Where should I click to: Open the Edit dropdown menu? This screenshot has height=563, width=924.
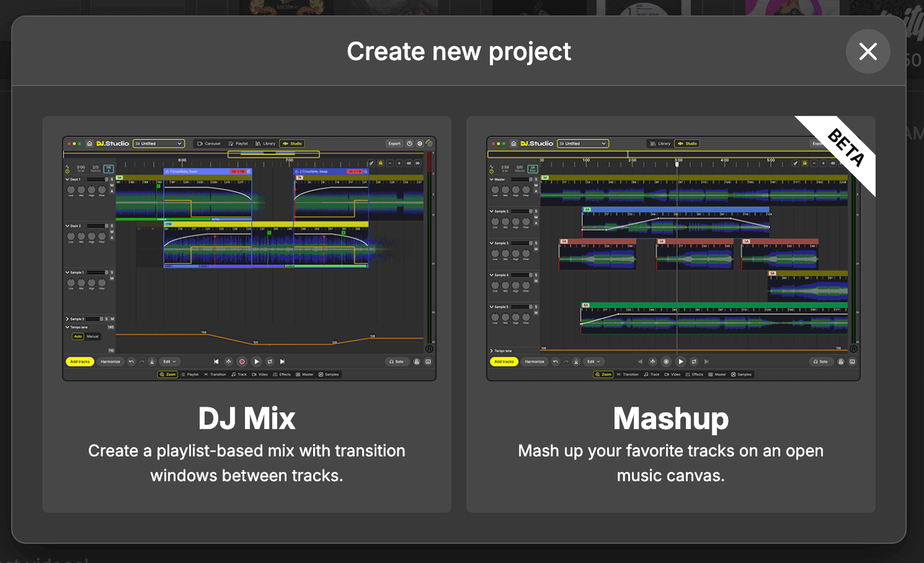[x=170, y=362]
